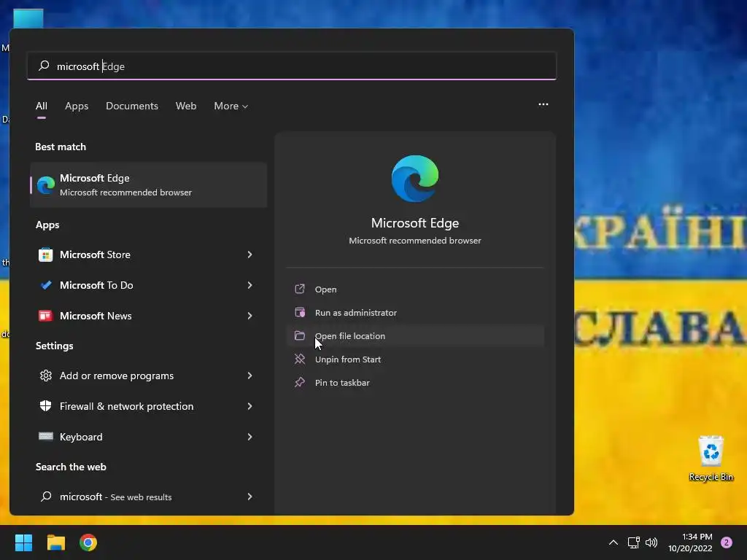Viewport: 747px width, 560px height.
Task: Expand microsoft web results arrow
Action: pos(249,497)
